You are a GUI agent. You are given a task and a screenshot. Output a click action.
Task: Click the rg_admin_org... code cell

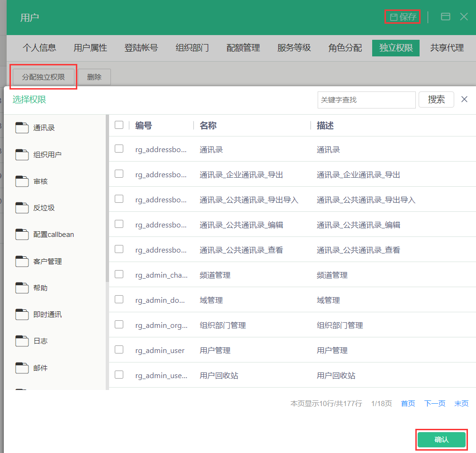point(162,325)
